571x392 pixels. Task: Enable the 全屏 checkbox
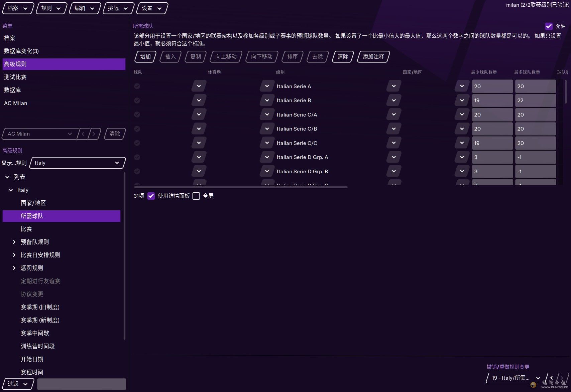coord(197,196)
